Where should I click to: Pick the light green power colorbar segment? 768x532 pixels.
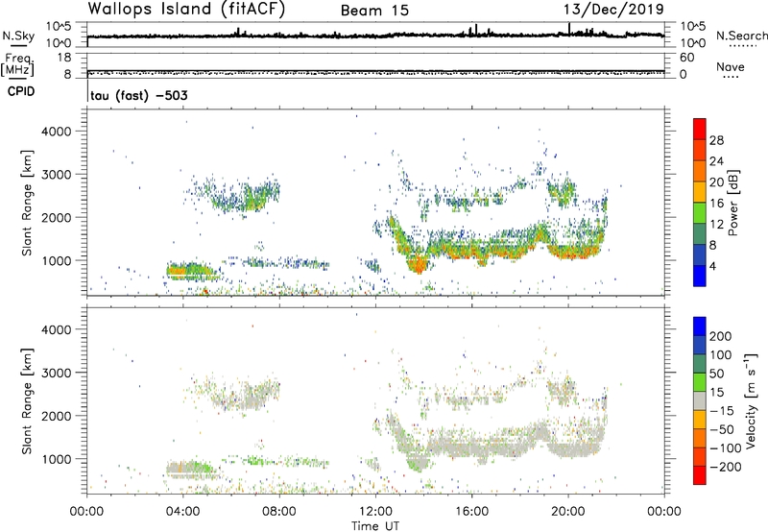[x=700, y=213]
